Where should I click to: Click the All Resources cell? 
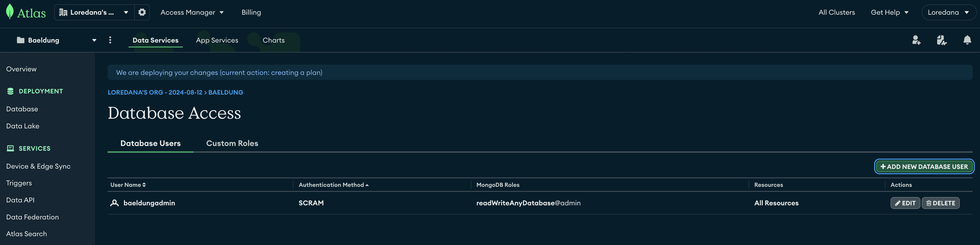776,203
